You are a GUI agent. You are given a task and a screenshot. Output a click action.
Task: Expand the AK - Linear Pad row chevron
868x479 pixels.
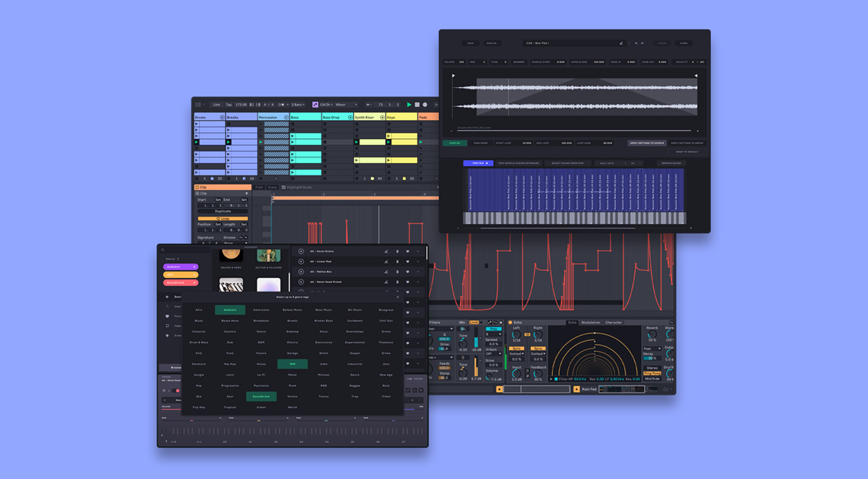pos(418,261)
